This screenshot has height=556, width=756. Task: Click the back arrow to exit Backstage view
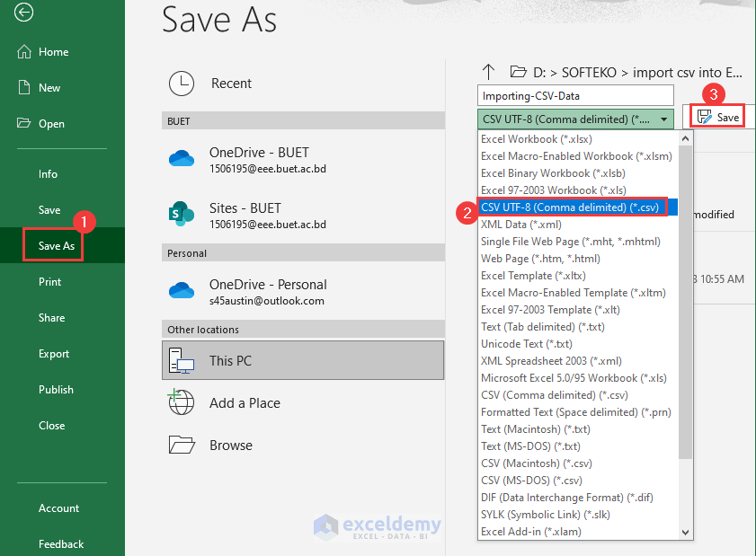(23, 13)
